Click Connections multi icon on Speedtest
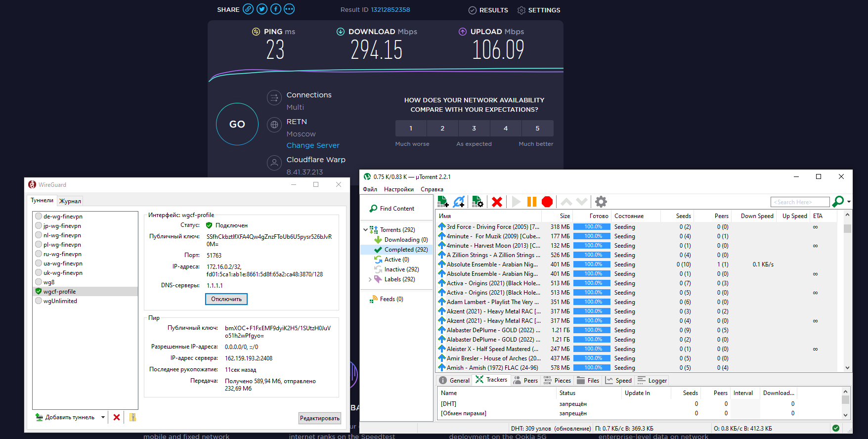Viewport: 868px width, 439px height. [x=274, y=97]
